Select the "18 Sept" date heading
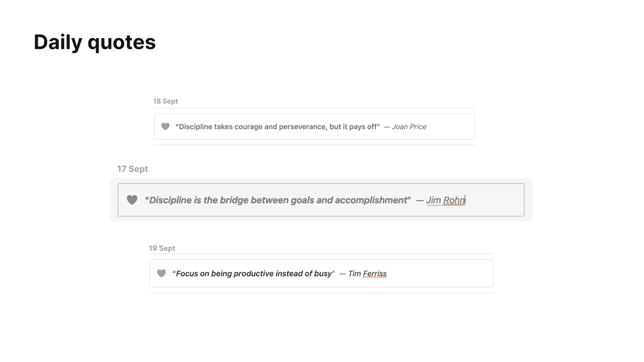The width and height of the screenshot is (644, 362). pyautogui.click(x=166, y=101)
